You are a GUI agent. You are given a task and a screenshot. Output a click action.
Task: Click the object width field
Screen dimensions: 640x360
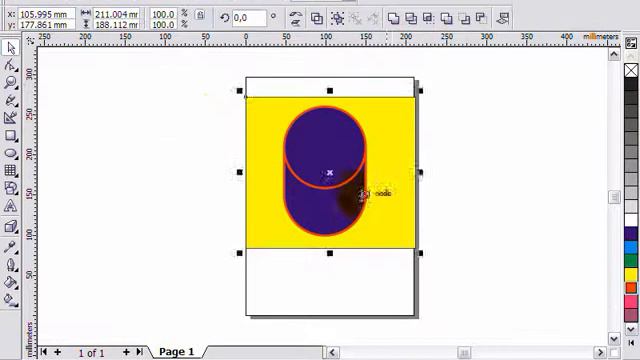tap(116, 14)
